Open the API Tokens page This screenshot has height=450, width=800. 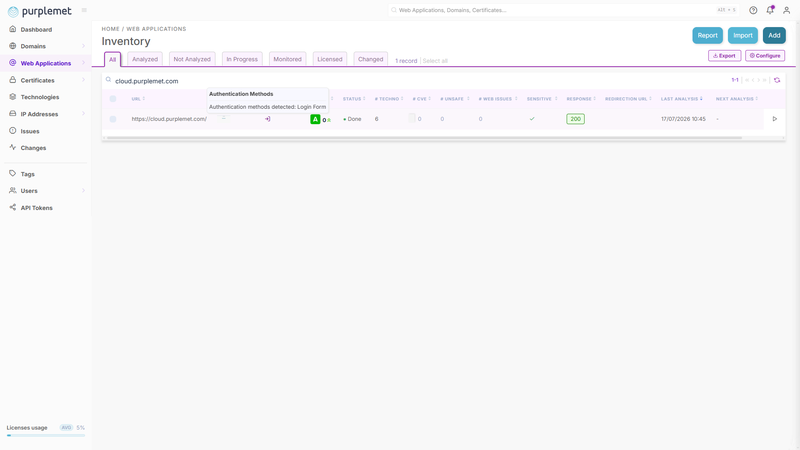pyautogui.click(x=36, y=208)
